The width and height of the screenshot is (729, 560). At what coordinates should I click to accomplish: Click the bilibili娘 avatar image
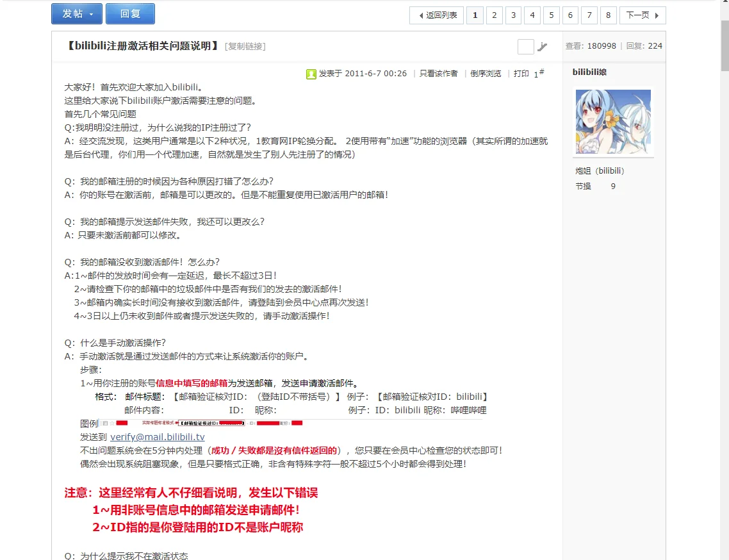tap(613, 122)
